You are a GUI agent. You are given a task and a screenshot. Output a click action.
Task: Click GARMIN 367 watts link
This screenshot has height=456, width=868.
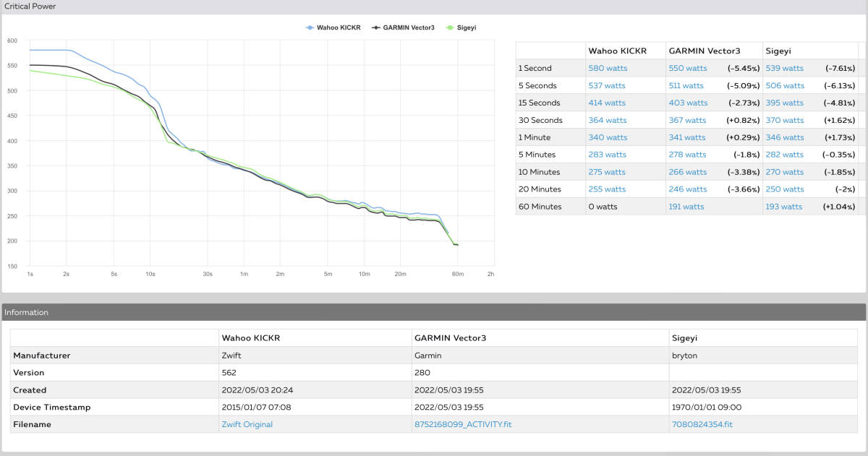(x=687, y=120)
